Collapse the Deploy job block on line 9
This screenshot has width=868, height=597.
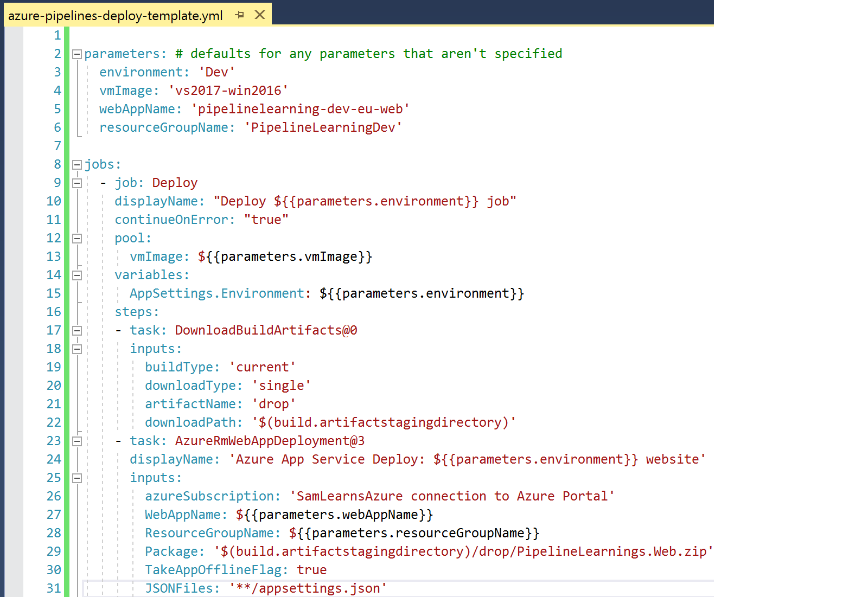point(77,183)
